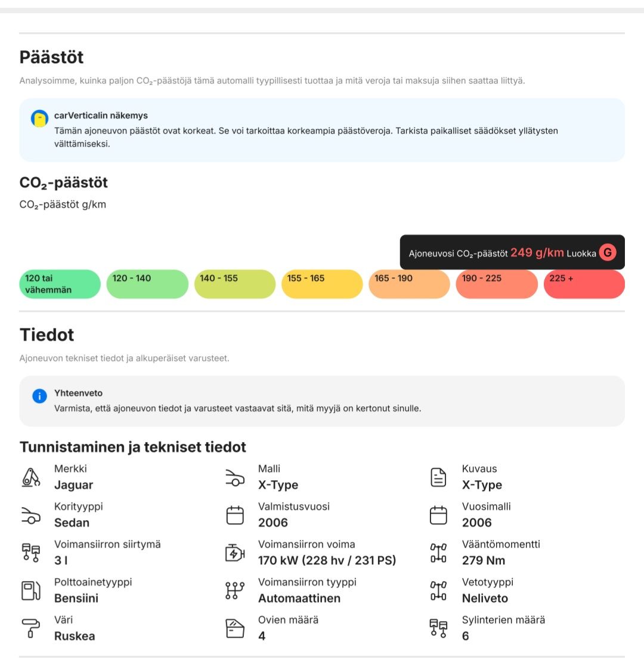Select the red 225 + emission band
644x658 pixels.
pyautogui.click(x=584, y=284)
